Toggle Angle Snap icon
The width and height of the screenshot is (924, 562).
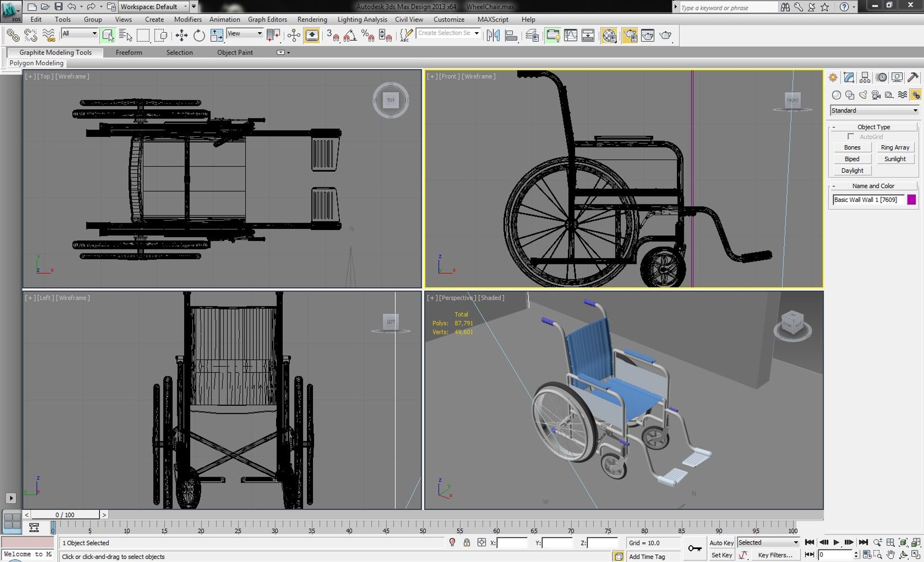[350, 35]
